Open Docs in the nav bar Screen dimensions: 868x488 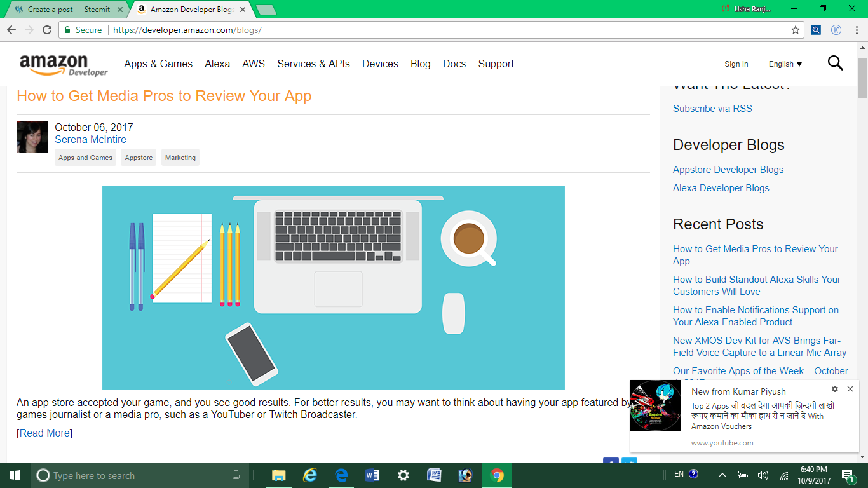coord(454,64)
